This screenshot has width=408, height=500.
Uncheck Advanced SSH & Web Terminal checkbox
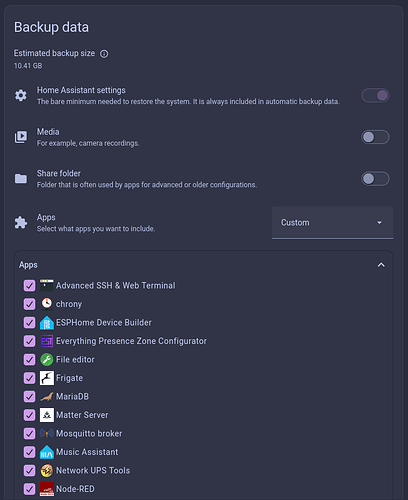coord(29,286)
